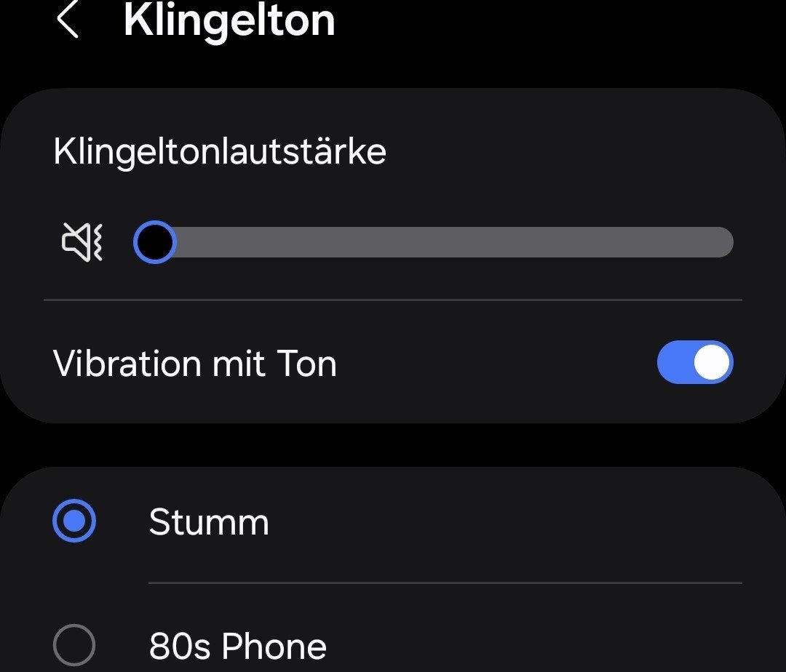Tap the Klingeltonlautstärke heading text
The image size is (786, 672).
pyautogui.click(x=220, y=152)
